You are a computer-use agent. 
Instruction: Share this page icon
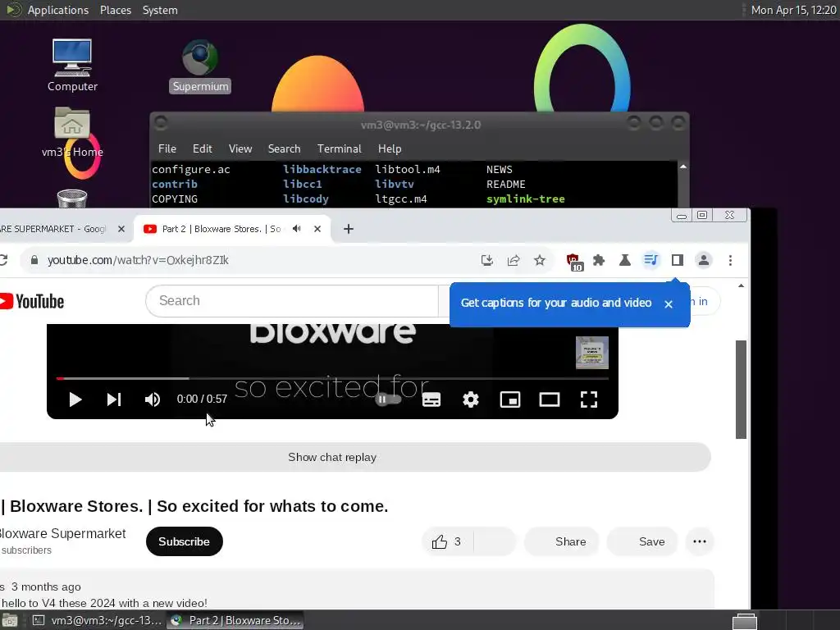click(x=514, y=260)
